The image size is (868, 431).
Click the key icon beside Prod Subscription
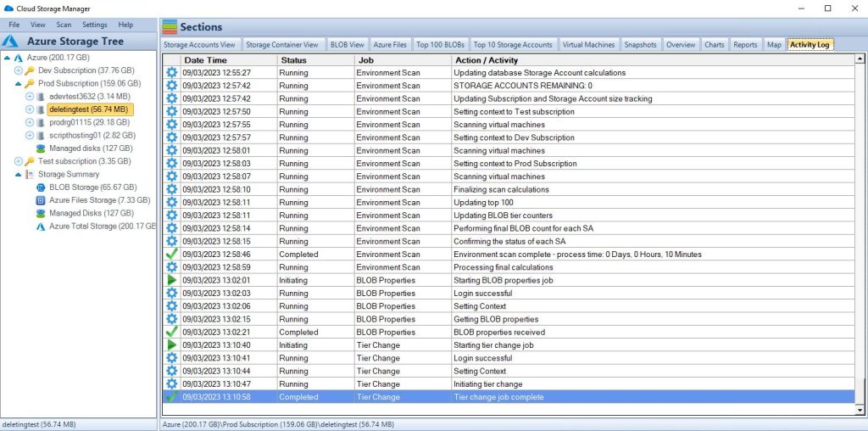pos(30,83)
